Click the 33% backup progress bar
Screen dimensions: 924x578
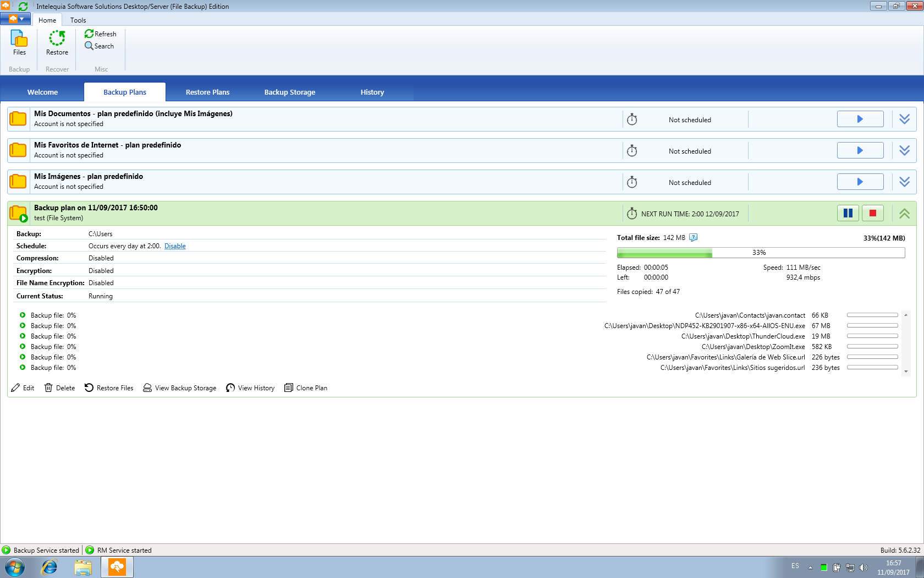pyautogui.click(x=761, y=253)
